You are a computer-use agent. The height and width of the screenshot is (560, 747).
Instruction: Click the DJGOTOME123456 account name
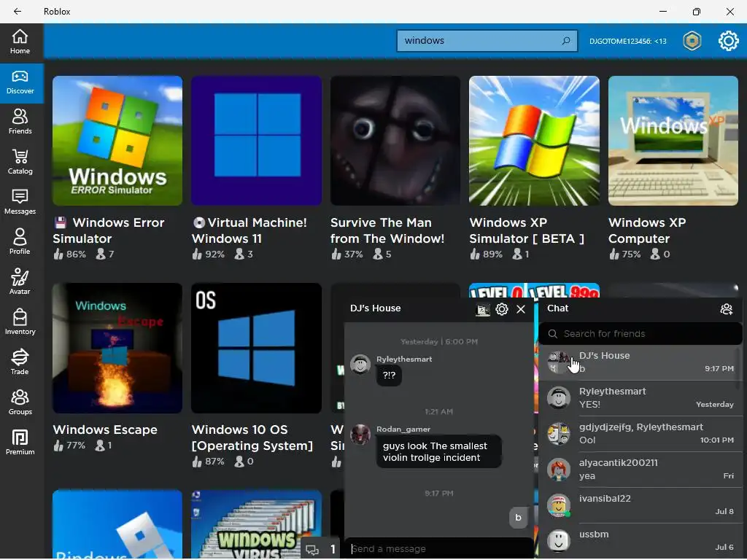[628, 42]
